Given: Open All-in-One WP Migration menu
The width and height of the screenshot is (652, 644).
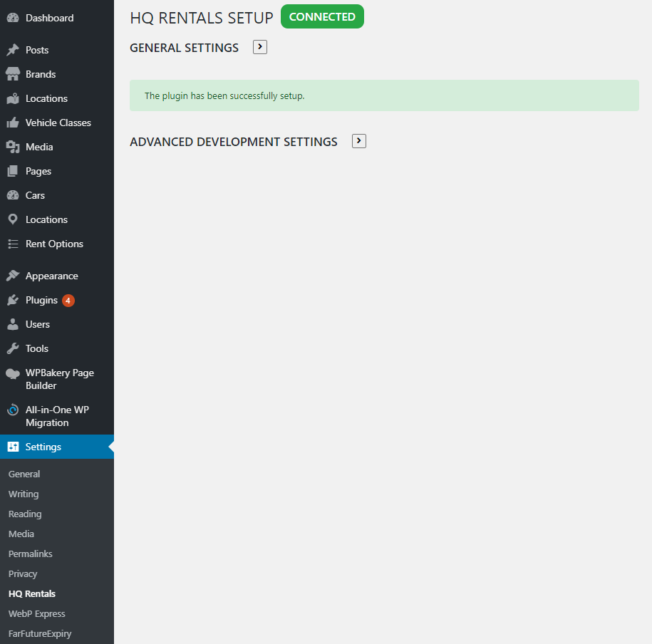Looking at the screenshot, I should click(x=57, y=416).
